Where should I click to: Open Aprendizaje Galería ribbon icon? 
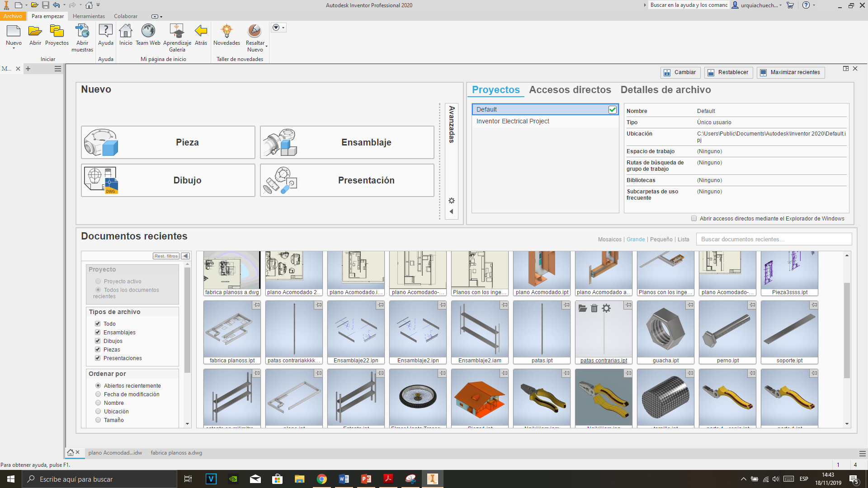coord(177,31)
